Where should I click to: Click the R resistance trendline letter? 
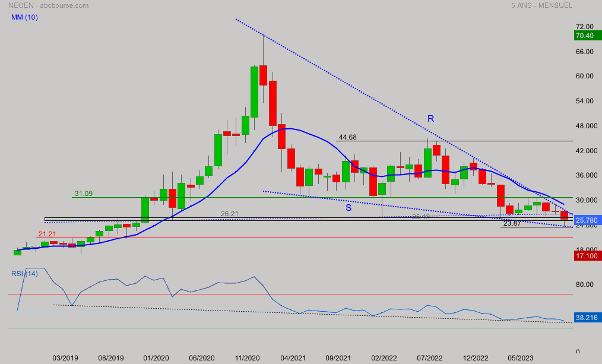pos(431,119)
